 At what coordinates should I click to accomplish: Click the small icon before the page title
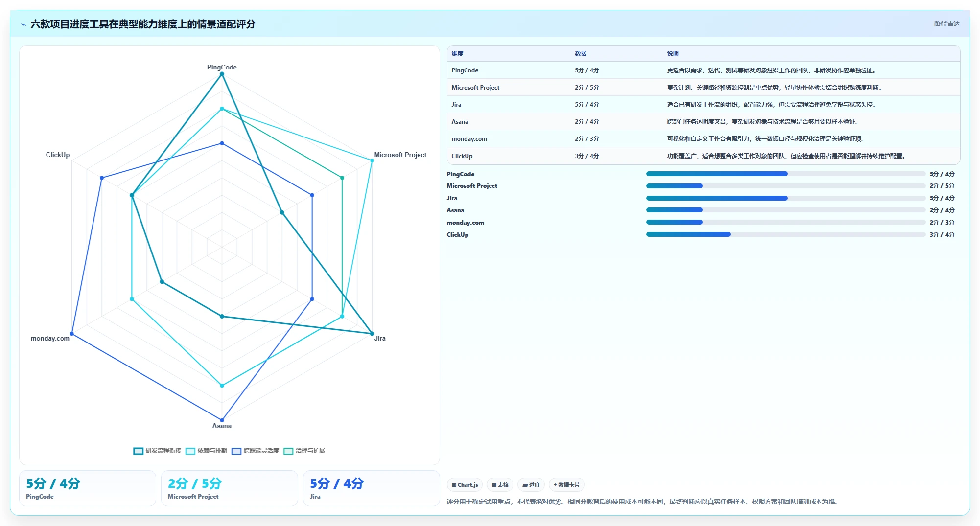coord(23,24)
